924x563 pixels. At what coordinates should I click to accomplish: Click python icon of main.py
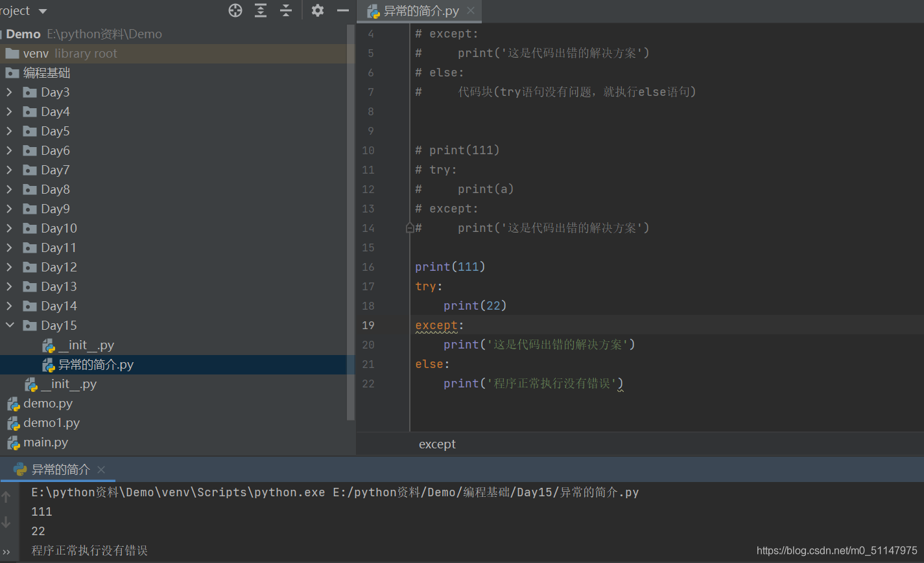[x=14, y=443]
